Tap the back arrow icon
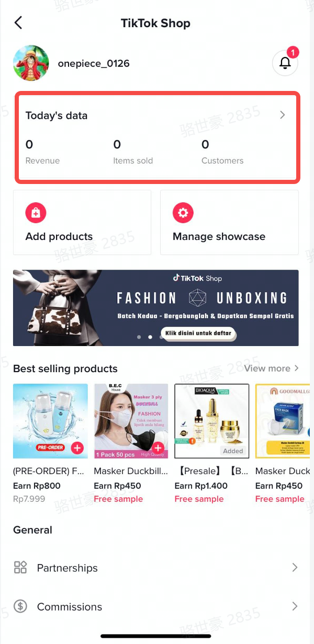Viewport: 314px width, 644px height. pos(19,23)
